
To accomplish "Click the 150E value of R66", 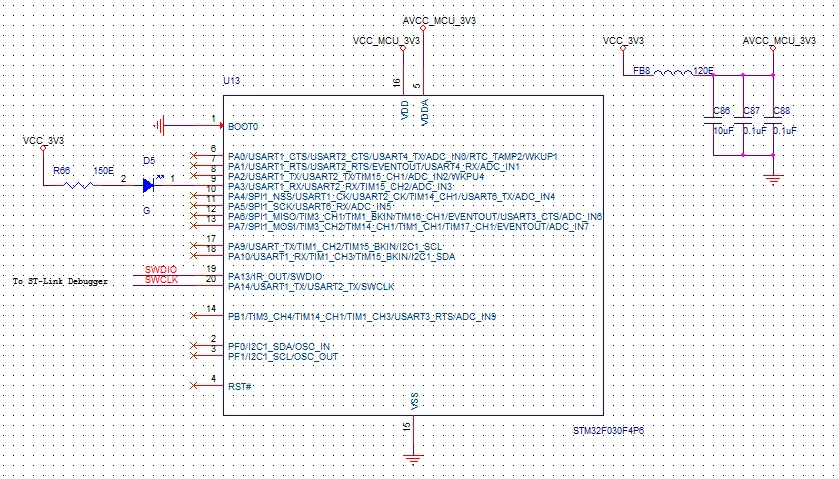I will pos(104,171).
